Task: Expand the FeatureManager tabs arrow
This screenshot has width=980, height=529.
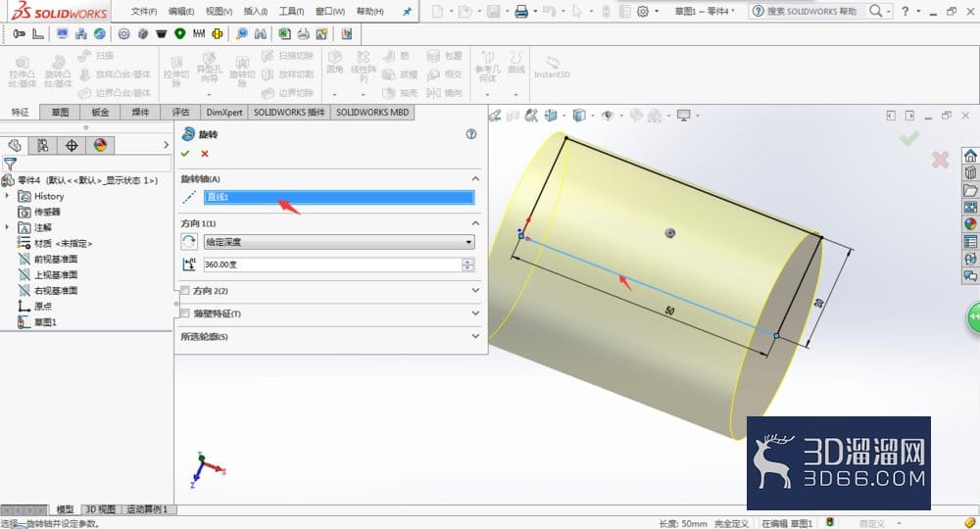Action: pyautogui.click(x=166, y=145)
